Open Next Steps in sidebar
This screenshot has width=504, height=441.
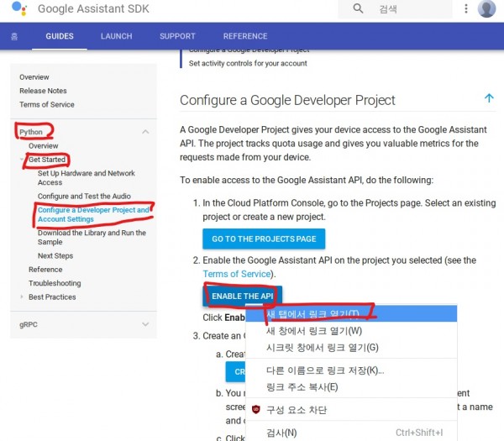pos(55,255)
